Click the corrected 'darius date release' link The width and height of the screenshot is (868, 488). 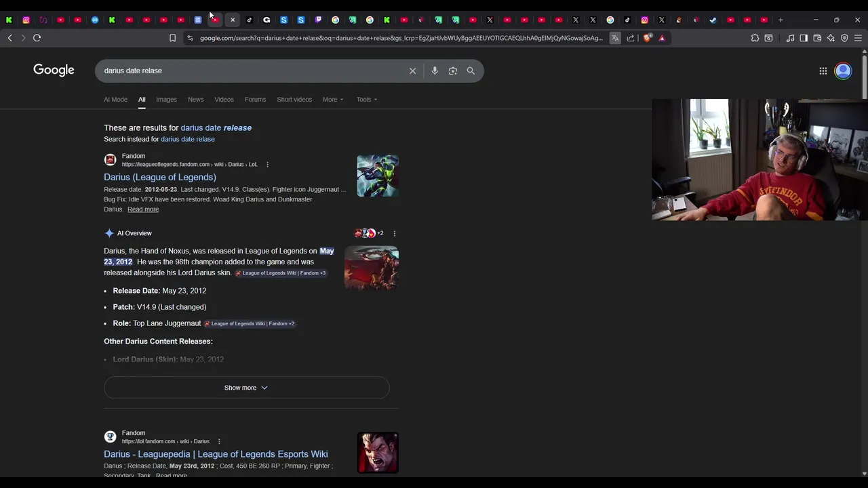(x=216, y=127)
